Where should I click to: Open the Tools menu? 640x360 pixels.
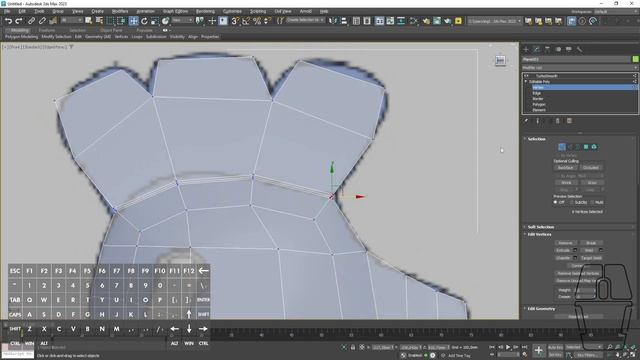[x=39, y=11]
